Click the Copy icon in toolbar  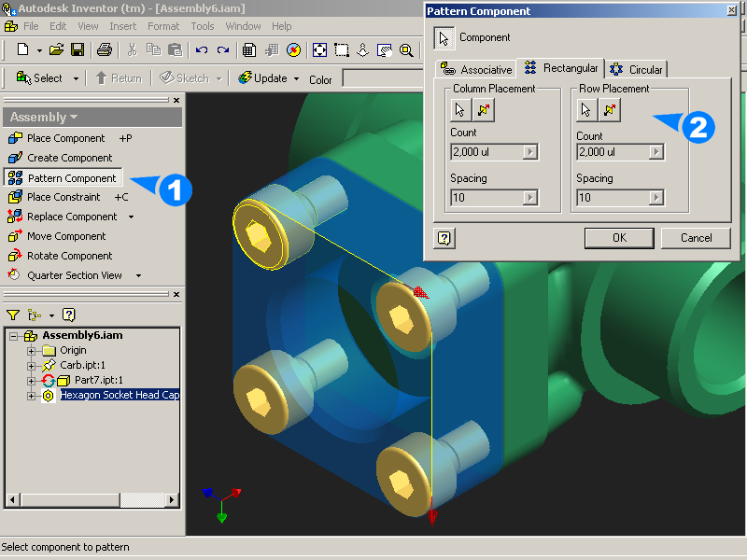point(153,49)
